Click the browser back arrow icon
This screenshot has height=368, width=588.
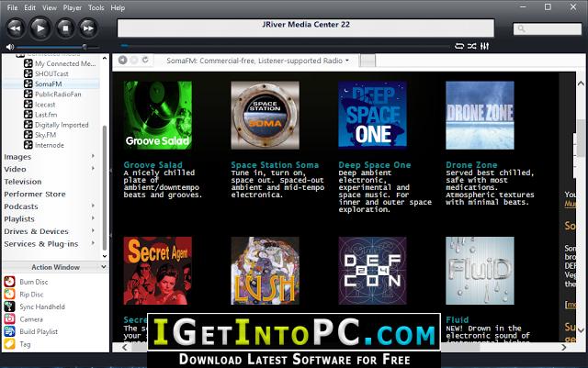[x=122, y=60]
